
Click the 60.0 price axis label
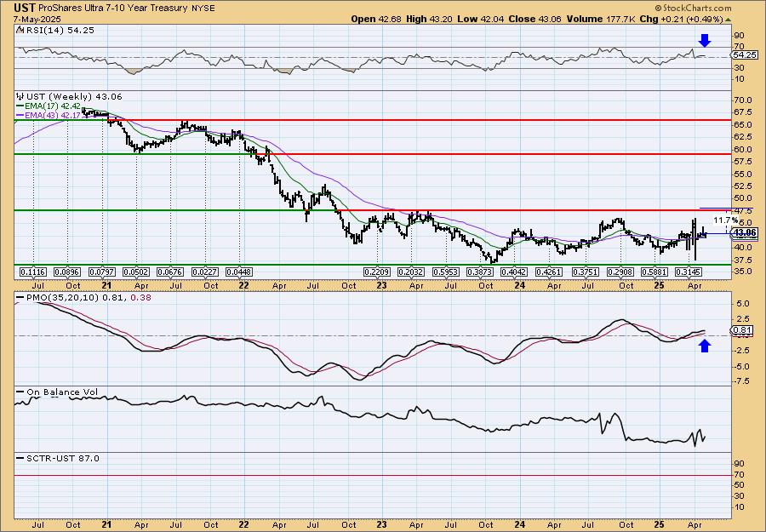tap(743, 150)
